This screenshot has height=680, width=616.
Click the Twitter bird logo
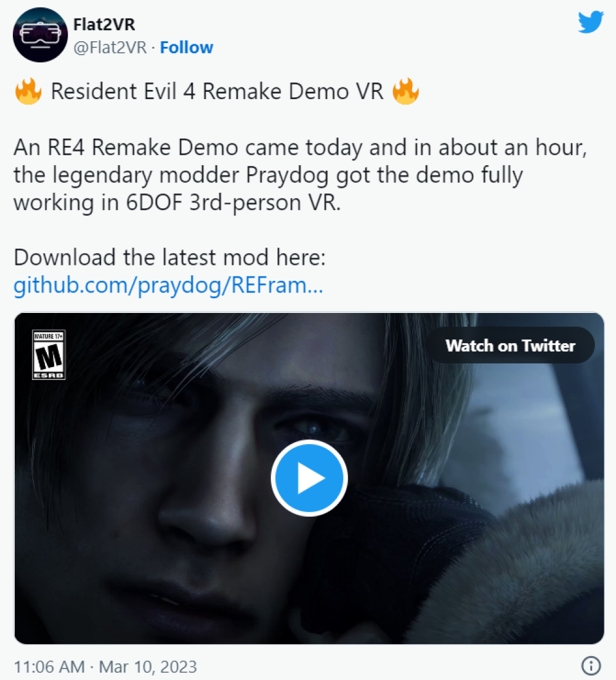coord(591,22)
